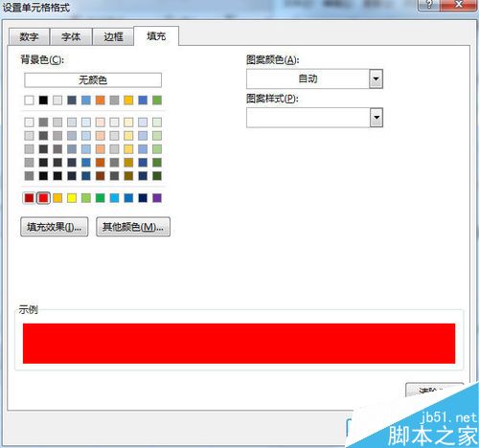Select the gray swatch between orange and gold
This screenshot has height=448, width=479.
pyautogui.click(x=114, y=101)
